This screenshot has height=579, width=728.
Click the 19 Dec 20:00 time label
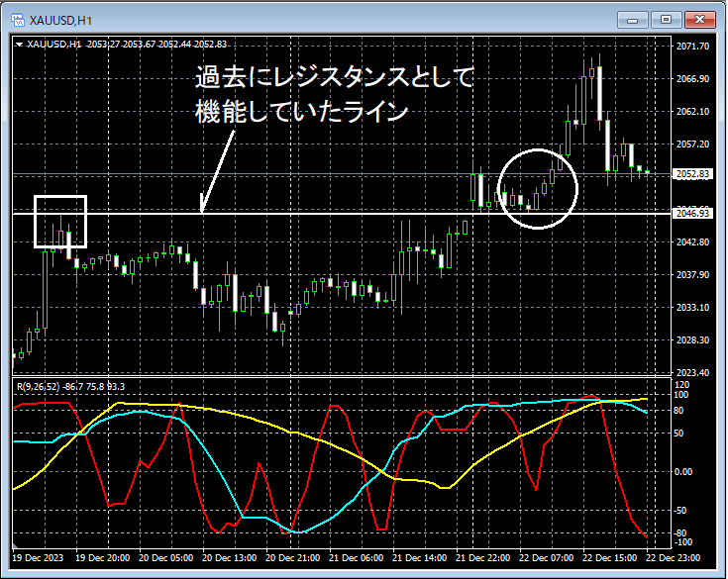(x=103, y=557)
